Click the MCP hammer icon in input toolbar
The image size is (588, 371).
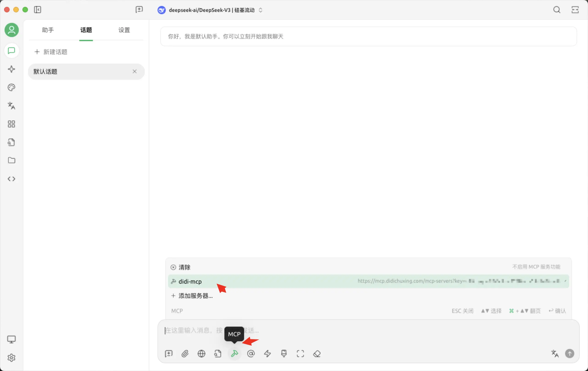[234, 353]
